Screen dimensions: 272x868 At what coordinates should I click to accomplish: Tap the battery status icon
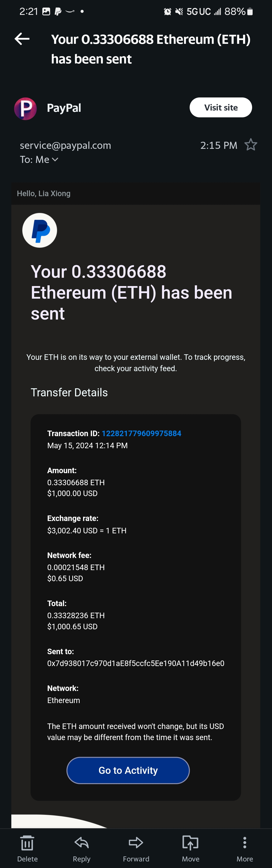point(250,12)
